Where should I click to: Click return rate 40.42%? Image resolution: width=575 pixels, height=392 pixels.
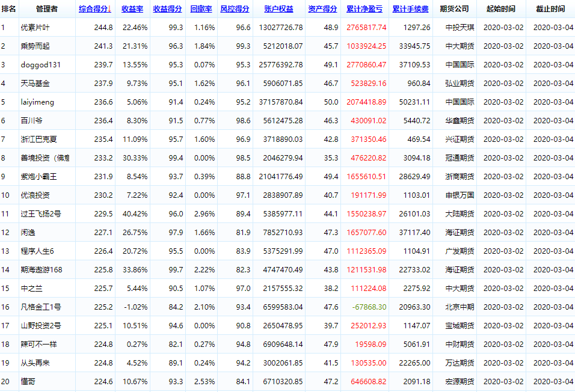point(135,214)
